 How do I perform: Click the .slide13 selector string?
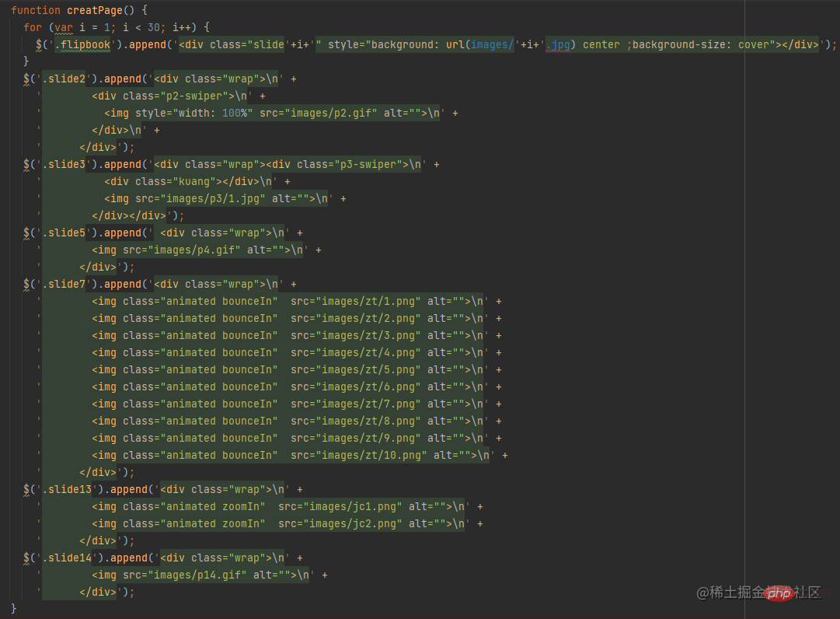[67, 489]
